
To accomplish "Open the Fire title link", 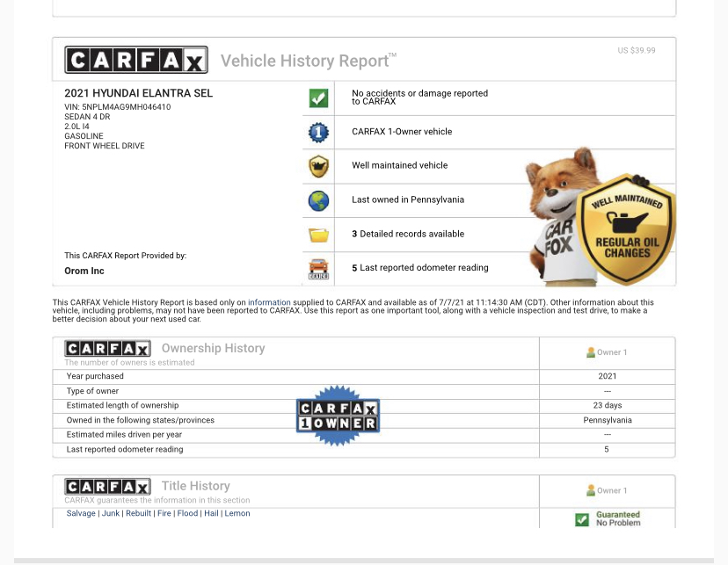I will [164, 513].
